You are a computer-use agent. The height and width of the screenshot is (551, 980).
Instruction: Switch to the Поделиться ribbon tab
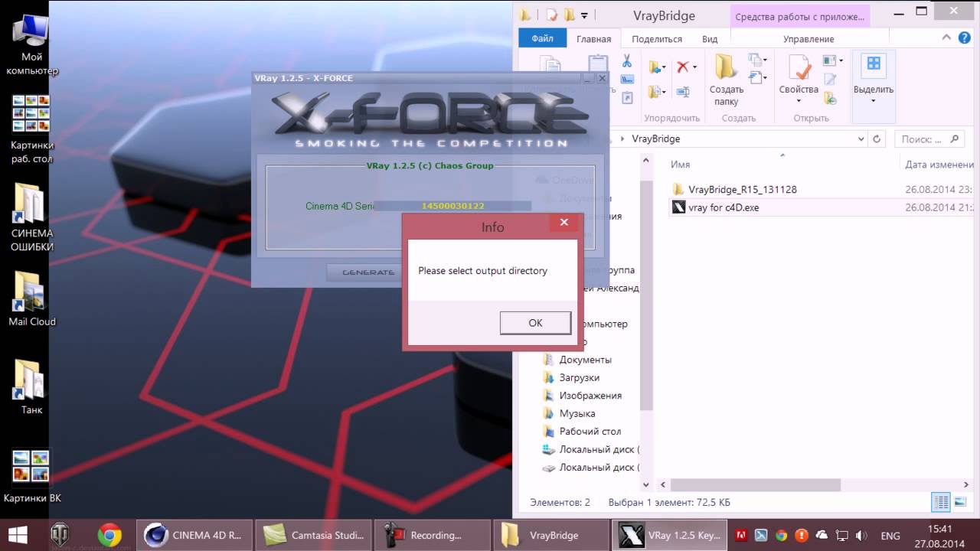tap(657, 39)
